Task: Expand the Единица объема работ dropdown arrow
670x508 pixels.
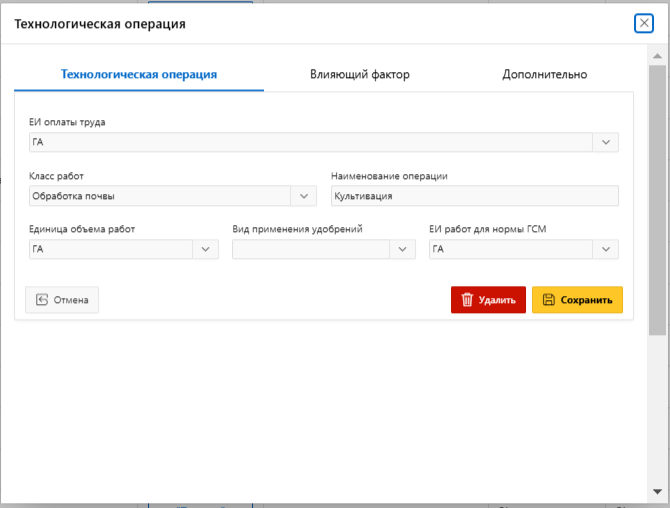Action: pos(205,249)
